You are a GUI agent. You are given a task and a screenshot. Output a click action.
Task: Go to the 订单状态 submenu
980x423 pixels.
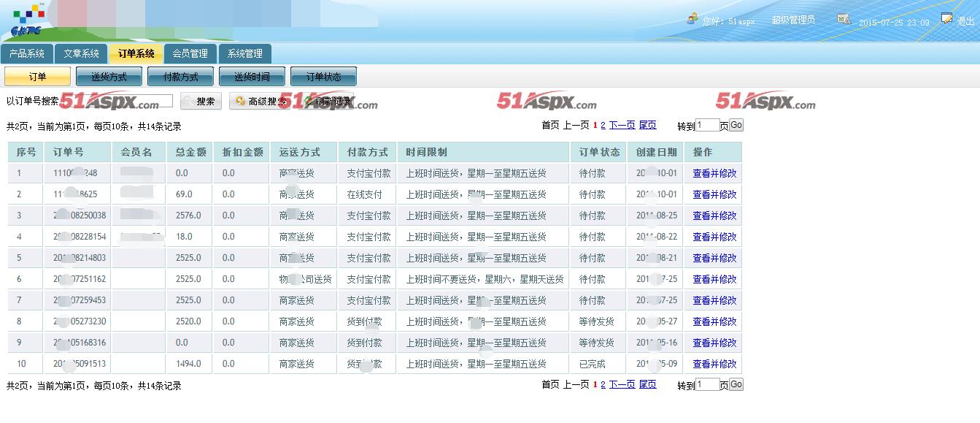point(323,77)
